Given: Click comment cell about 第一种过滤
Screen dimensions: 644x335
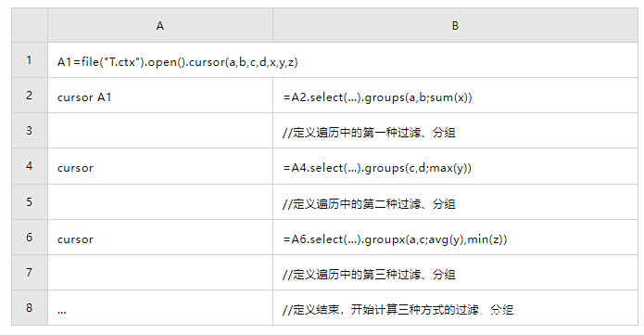Looking at the screenshot, I should [455, 131].
